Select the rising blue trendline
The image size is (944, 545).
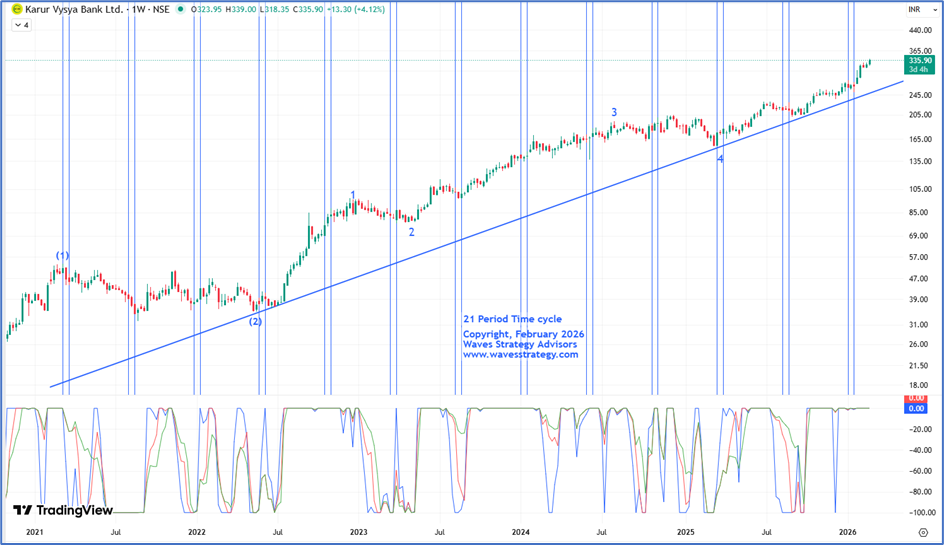click(x=476, y=234)
